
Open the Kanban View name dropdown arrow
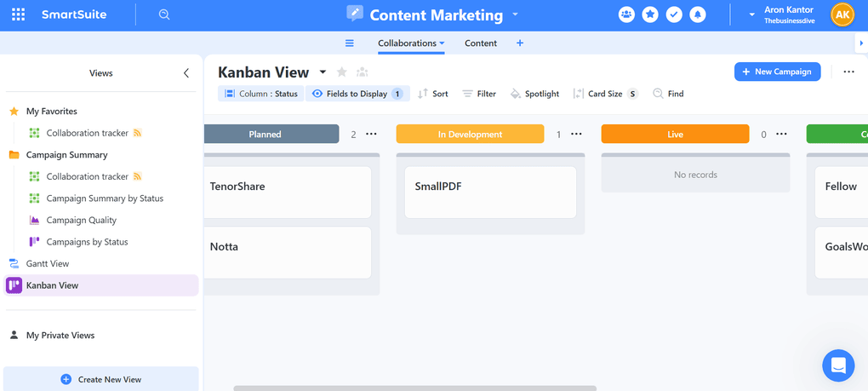coord(323,72)
